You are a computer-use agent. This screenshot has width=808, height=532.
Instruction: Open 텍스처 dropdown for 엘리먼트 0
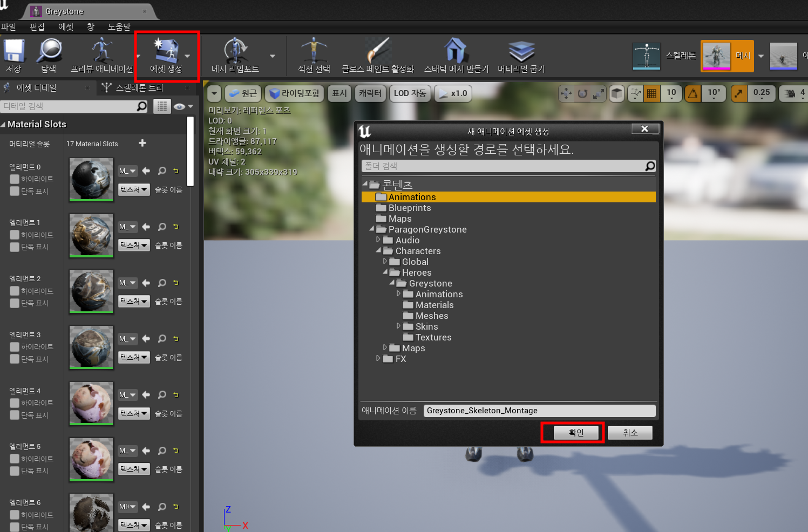pyautogui.click(x=134, y=189)
